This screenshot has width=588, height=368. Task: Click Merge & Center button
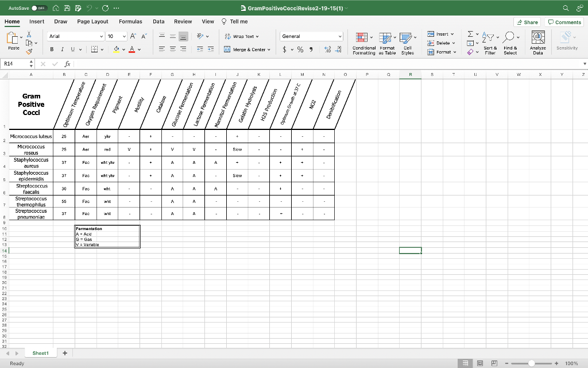[247, 49]
